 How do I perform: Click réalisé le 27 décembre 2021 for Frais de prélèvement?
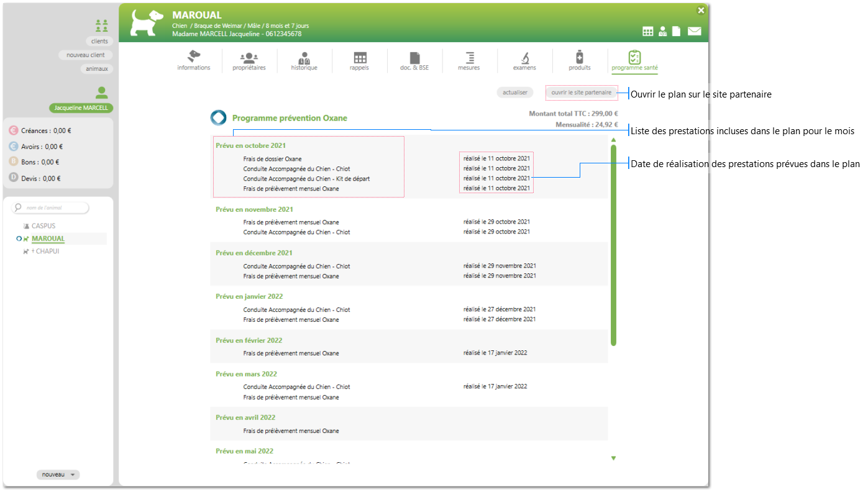click(500, 319)
